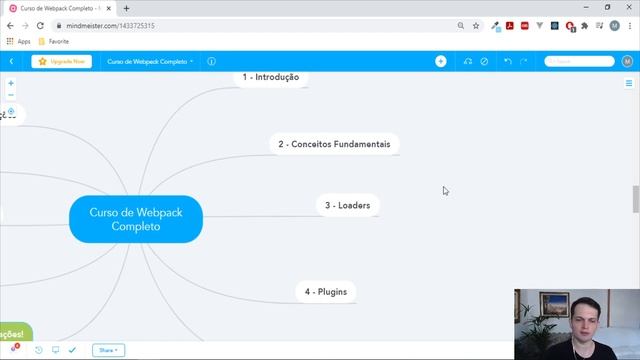Open the Chrome profile avatar

click(x=615, y=26)
